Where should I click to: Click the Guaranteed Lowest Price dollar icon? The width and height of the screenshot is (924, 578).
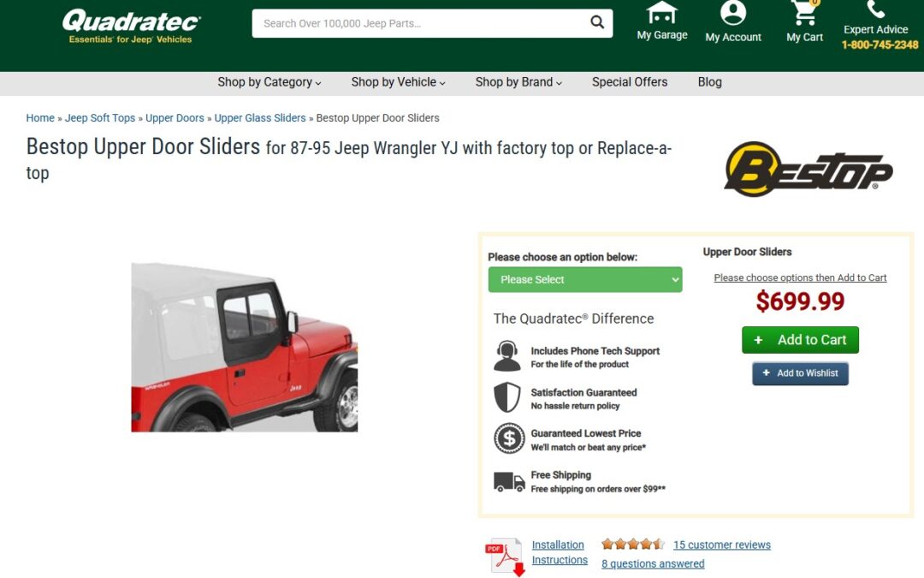click(x=509, y=438)
